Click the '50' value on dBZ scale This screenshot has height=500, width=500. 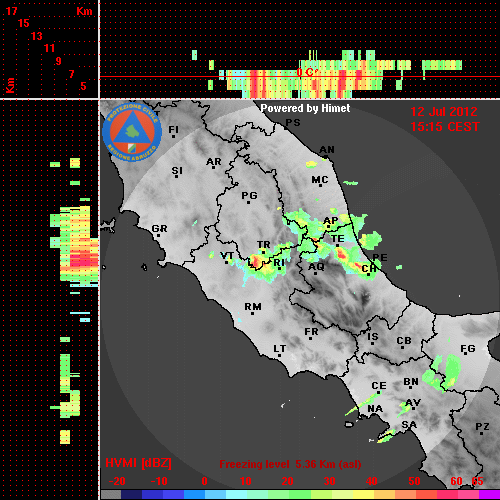(414, 481)
